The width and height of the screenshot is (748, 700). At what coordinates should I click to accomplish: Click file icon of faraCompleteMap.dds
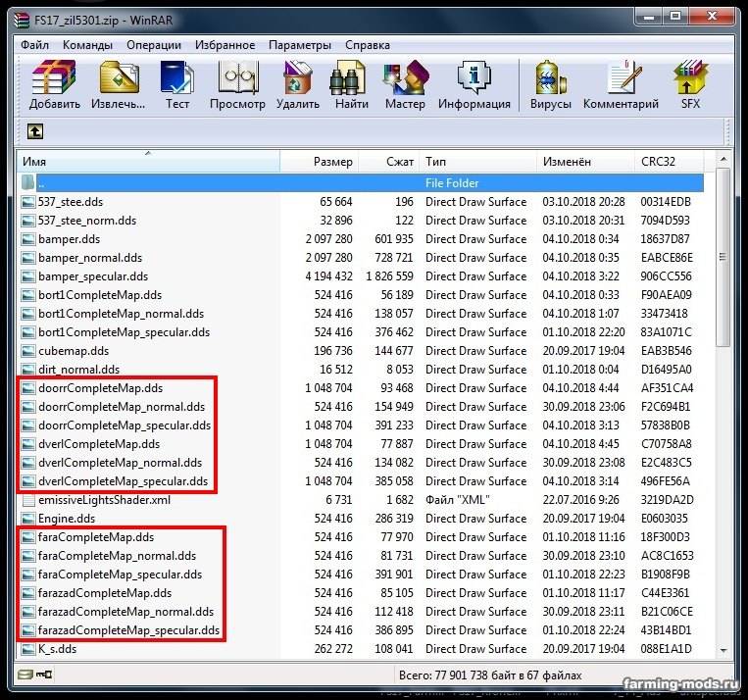pyautogui.click(x=28, y=537)
